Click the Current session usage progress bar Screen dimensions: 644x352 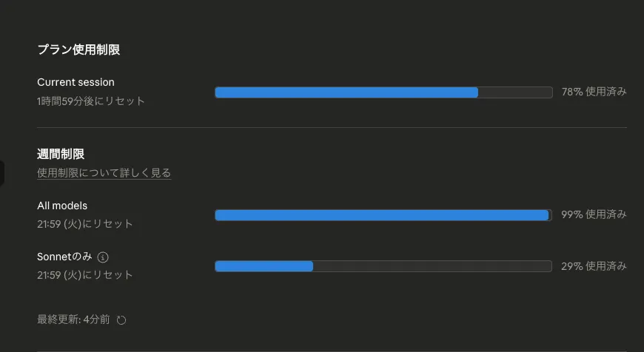pyautogui.click(x=383, y=92)
